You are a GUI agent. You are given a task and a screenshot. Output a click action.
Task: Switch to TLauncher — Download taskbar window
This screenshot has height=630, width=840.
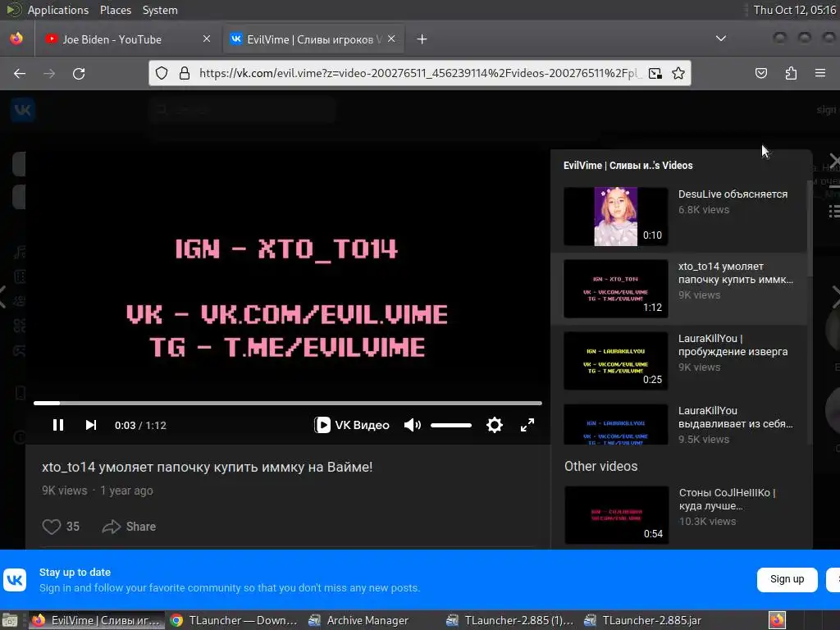[x=234, y=620]
